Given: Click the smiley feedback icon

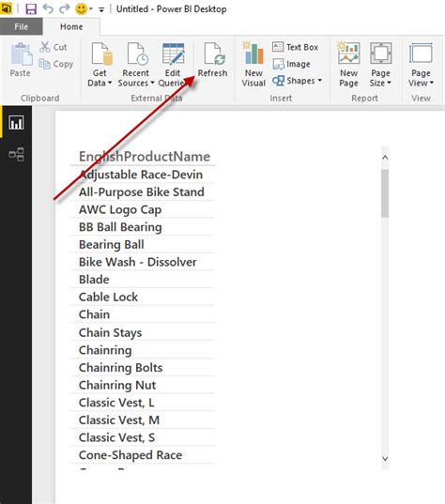Looking at the screenshot, I should (x=81, y=9).
